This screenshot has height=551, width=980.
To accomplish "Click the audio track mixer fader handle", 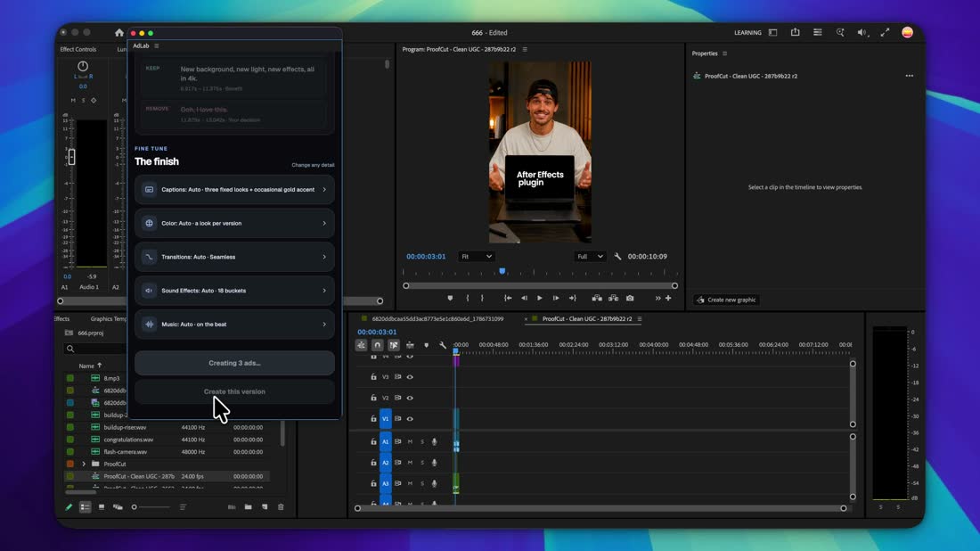I will (x=72, y=157).
